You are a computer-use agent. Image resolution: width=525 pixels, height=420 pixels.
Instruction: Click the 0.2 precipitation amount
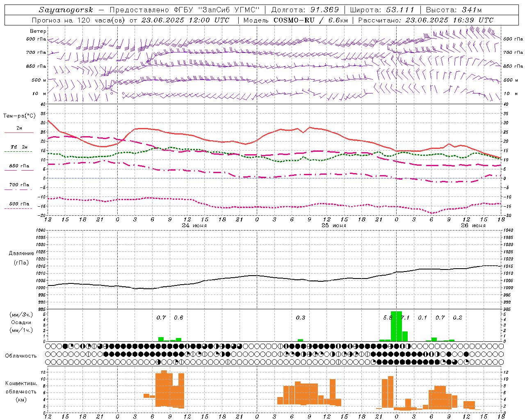457,318
